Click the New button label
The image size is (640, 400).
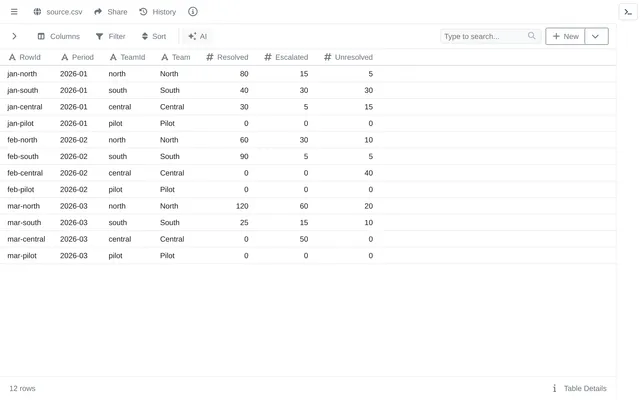(x=571, y=36)
